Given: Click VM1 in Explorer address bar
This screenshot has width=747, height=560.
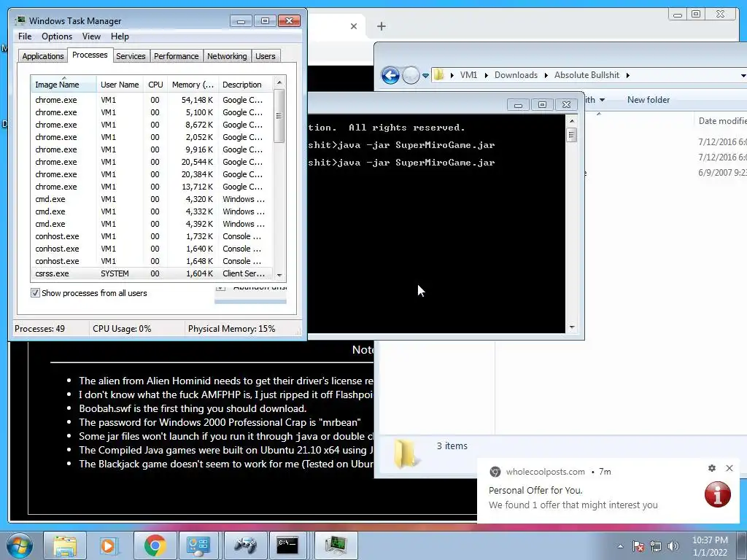Looking at the screenshot, I should click(468, 75).
